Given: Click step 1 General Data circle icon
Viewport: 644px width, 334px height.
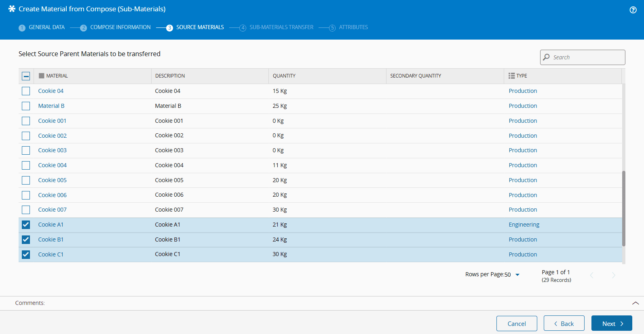Looking at the screenshot, I should tap(22, 28).
